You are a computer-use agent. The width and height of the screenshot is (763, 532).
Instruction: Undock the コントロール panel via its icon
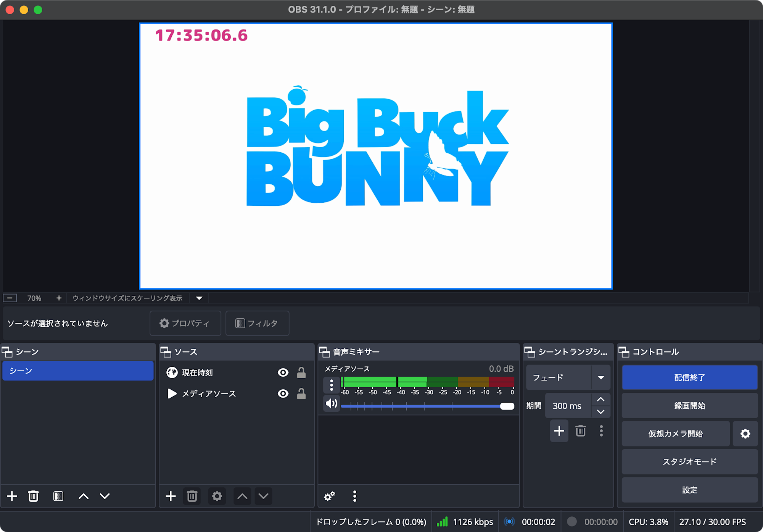(624, 352)
